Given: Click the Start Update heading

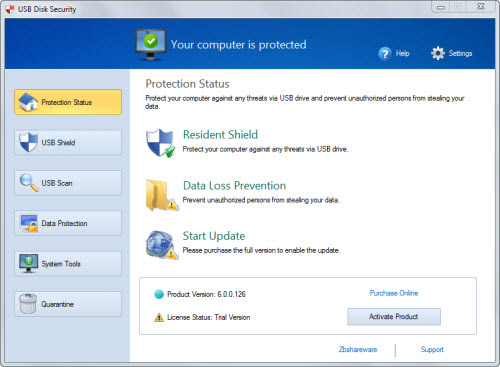Looking at the screenshot, I should (x=214, y=236).
